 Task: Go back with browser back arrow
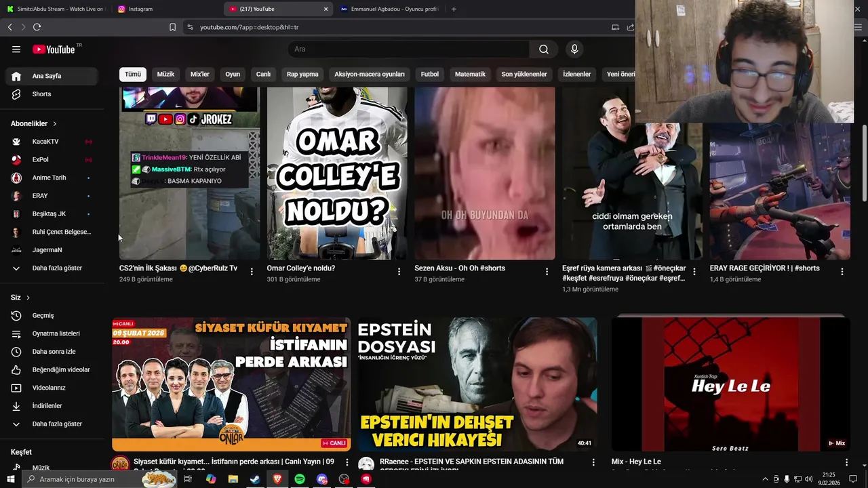tap(9, 27)
